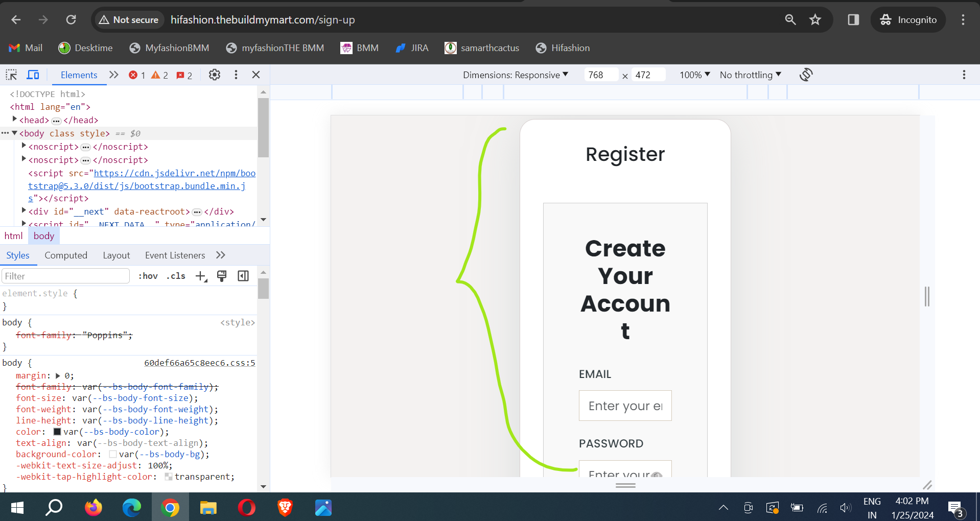The width and height of the screenshot is (980, 521).
Task: Open the No throttling dropdown
Action: pyautogui.click(x=751, y=75)
